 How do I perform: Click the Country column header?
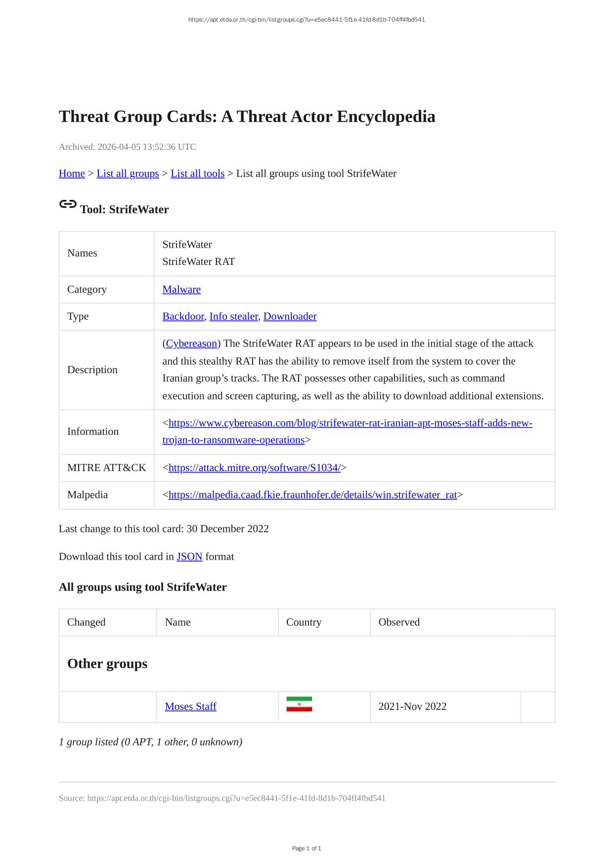pyautogui.click(x=304, y=622)
